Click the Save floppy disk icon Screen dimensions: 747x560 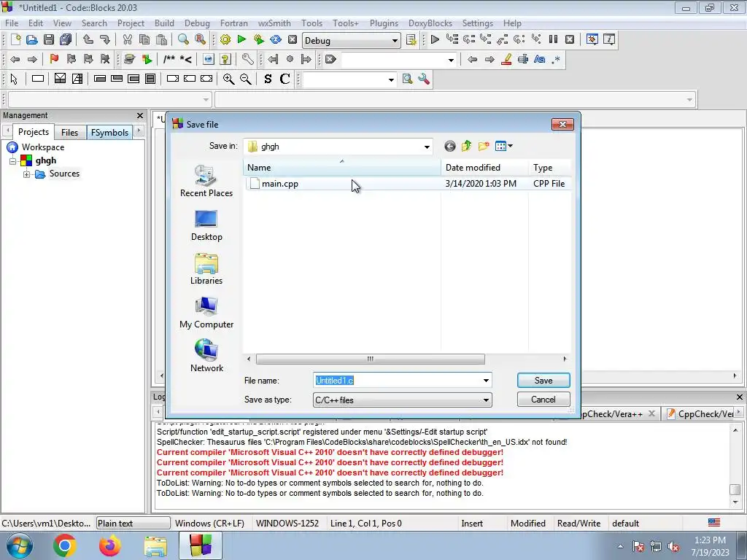click(x=49, y=39)
